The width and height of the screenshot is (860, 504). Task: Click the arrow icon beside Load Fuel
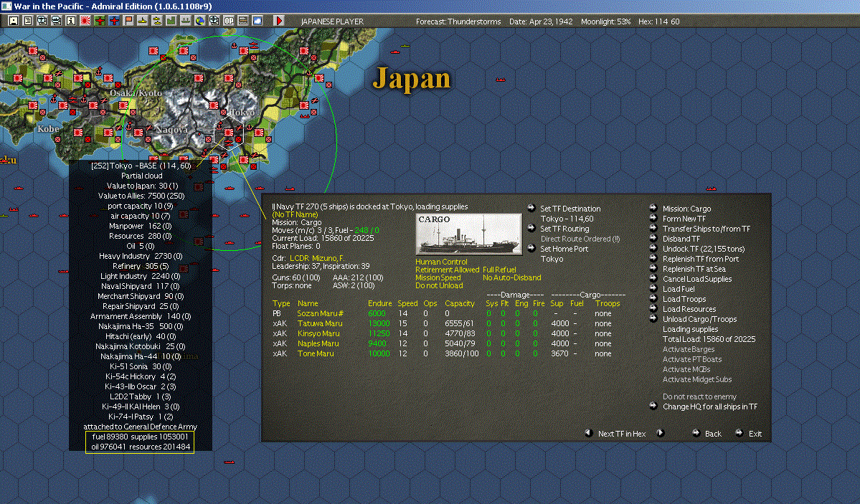653,288
